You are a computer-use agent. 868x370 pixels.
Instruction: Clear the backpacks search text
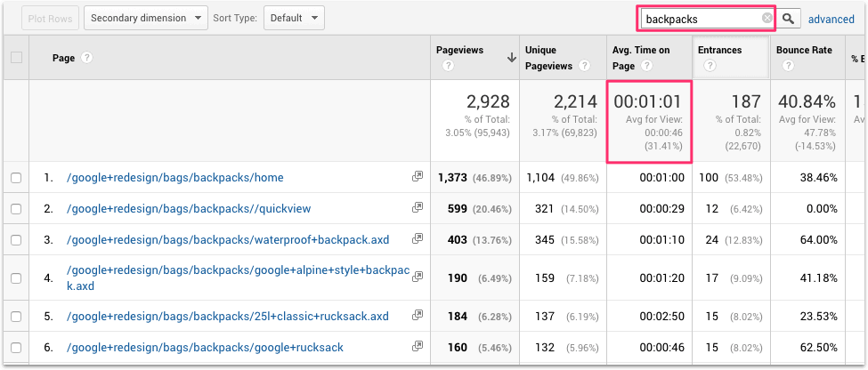767,19
